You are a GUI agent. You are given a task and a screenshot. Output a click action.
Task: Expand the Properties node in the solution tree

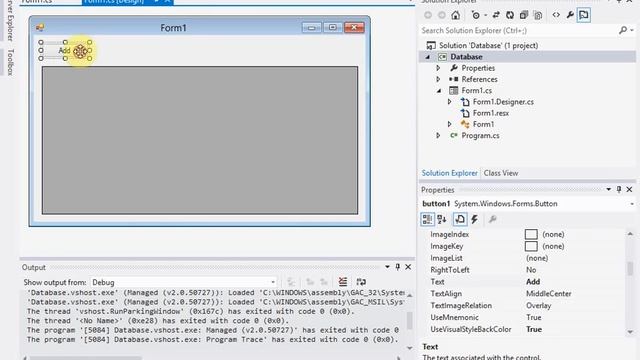pyautogui.click(x=438, y=68)
